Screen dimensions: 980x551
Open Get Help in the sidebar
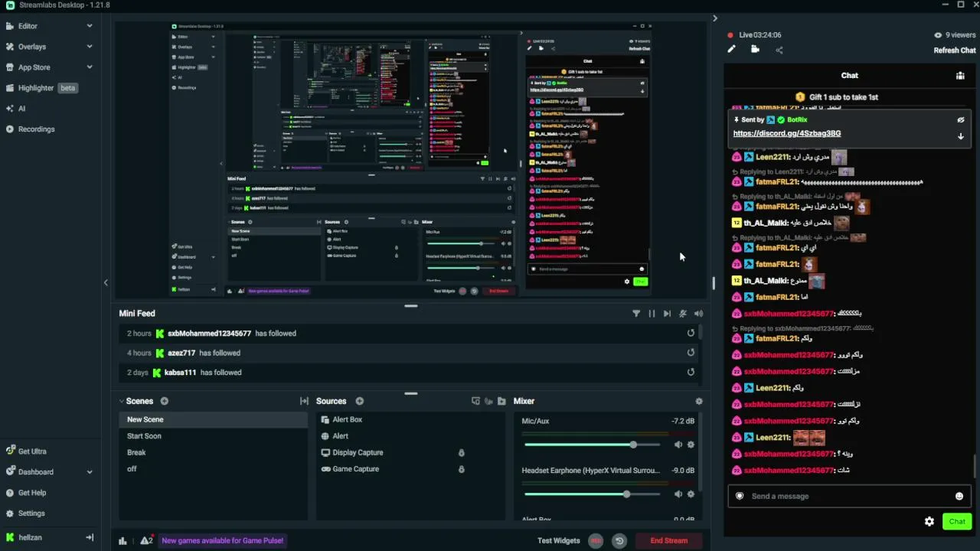[32, 493]
